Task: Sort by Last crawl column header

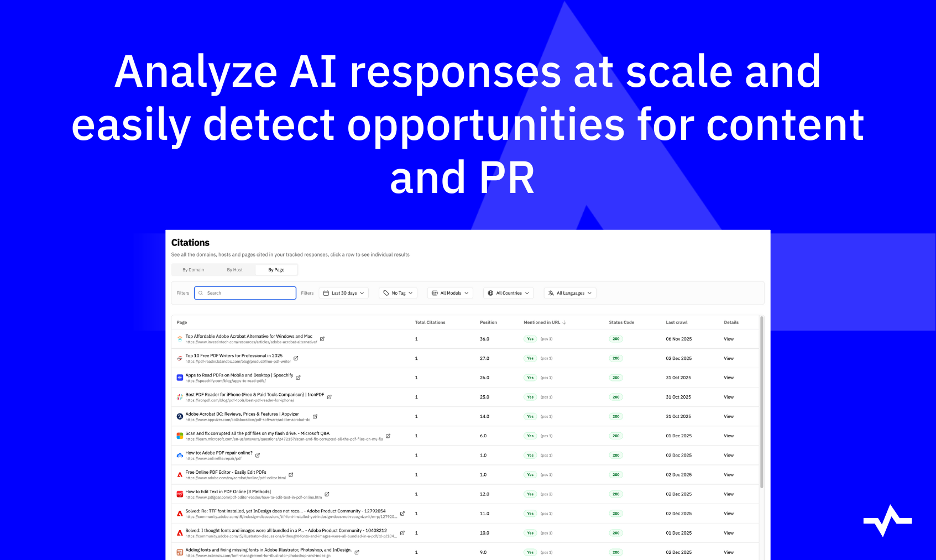Action: click(677, 322)
